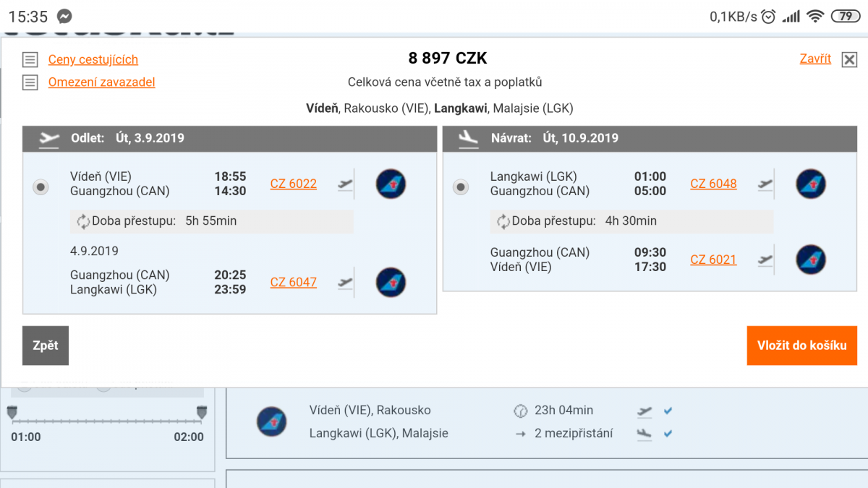The image size is (868, 488).
Task: Select the outbound Vídeň–Guangzhou flight radio button
Action: click(41, 187)
